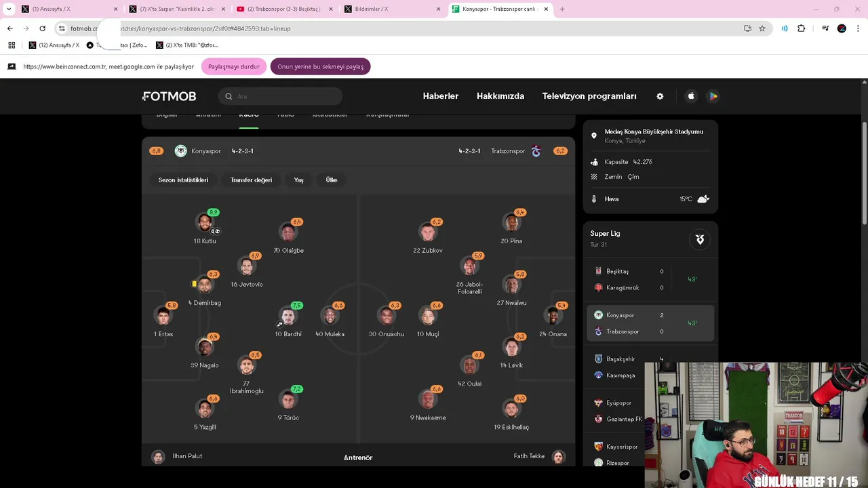Click the Trabzonspor team crest in lineup header

click(536, 151)
